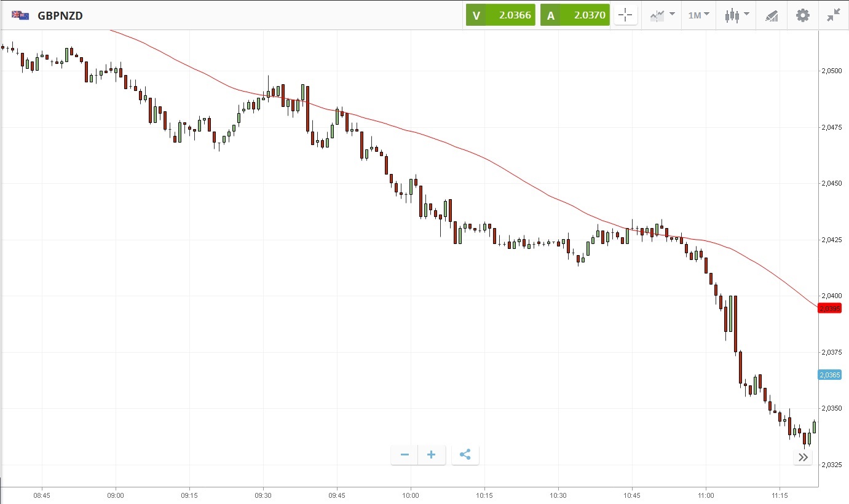
Task: Open the drawing tools and studies icon
Action: 772,16
